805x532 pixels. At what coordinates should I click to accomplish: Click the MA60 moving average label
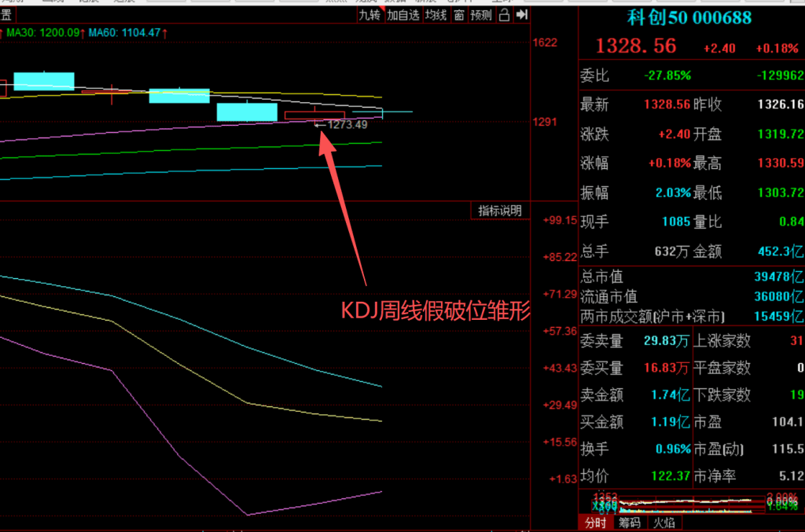(124, 33)
